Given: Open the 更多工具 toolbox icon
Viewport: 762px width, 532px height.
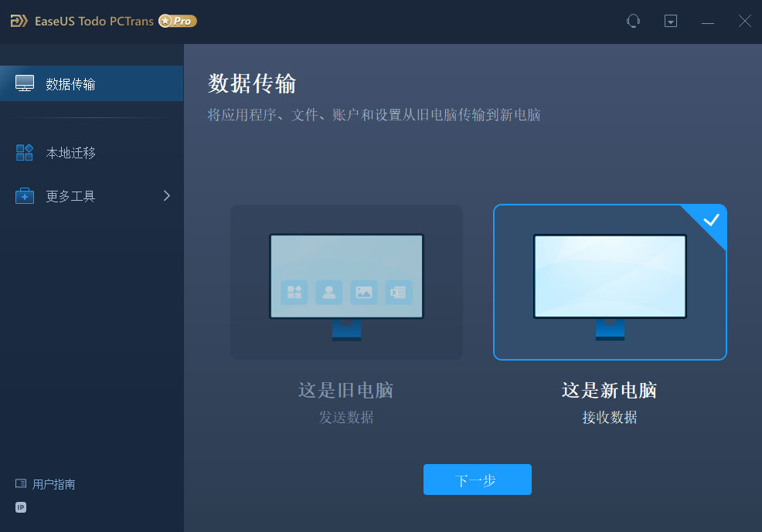Looking at the screenshot, I should pyautogui.click(x=25, y=195).
